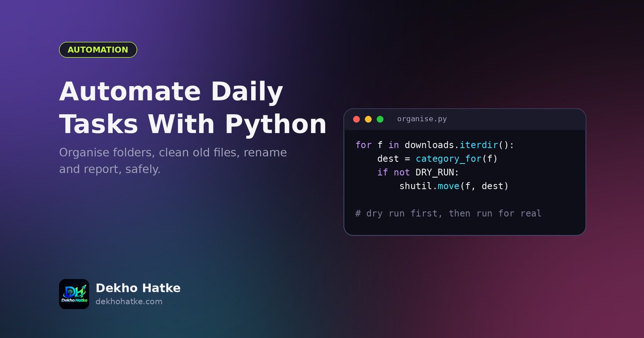Select the organise.py file tab title
The image size is (644, 338).
point(422,119)
